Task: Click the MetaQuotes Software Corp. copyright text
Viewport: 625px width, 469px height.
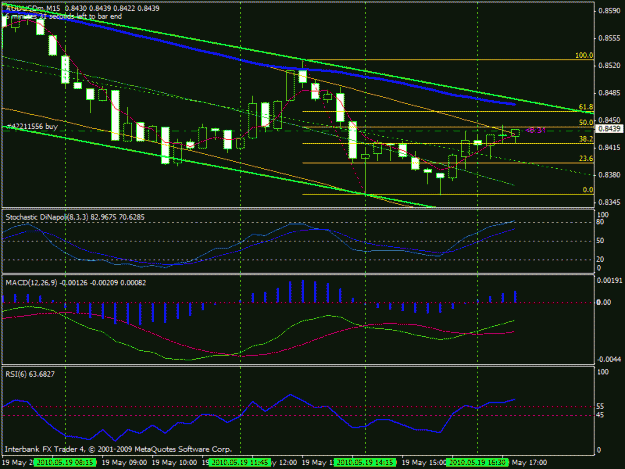Action: pyautogui.click(x=118, y=449)
